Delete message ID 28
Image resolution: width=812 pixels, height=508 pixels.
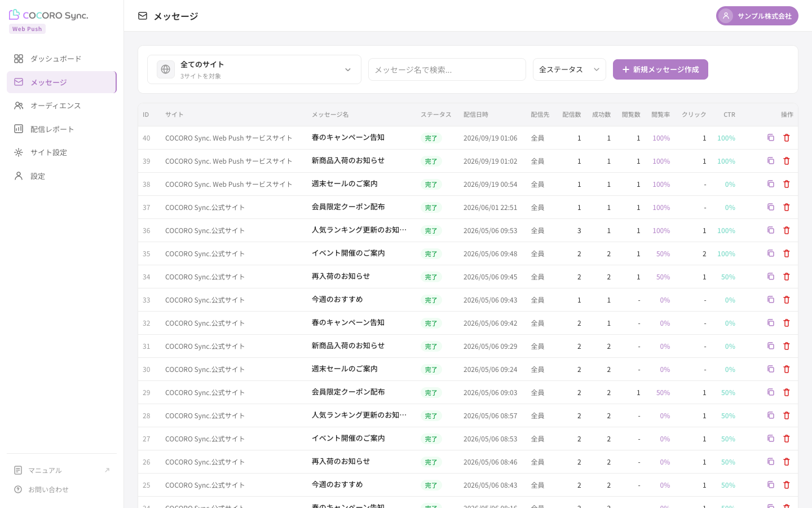[787, 415]
